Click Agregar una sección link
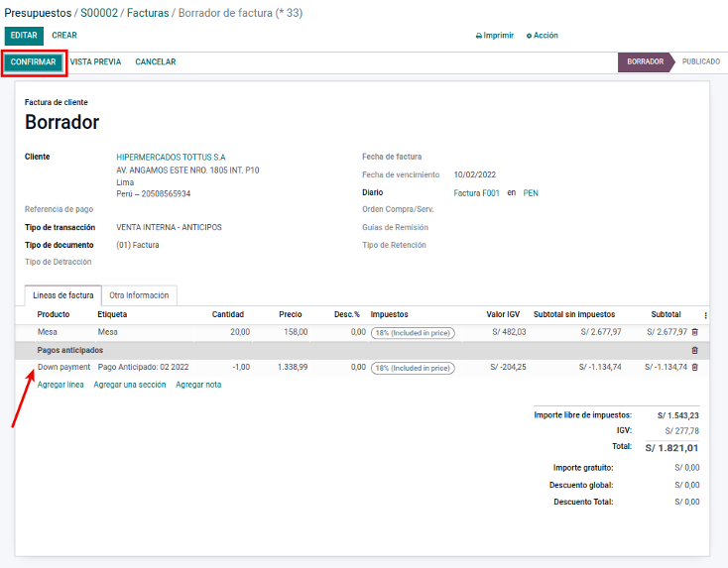 pos(130,385)
